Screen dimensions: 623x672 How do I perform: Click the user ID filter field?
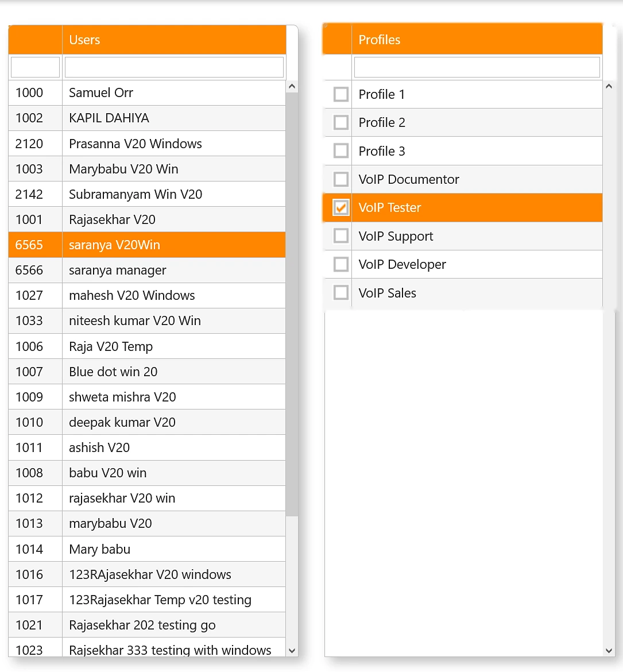click(35, 67)
